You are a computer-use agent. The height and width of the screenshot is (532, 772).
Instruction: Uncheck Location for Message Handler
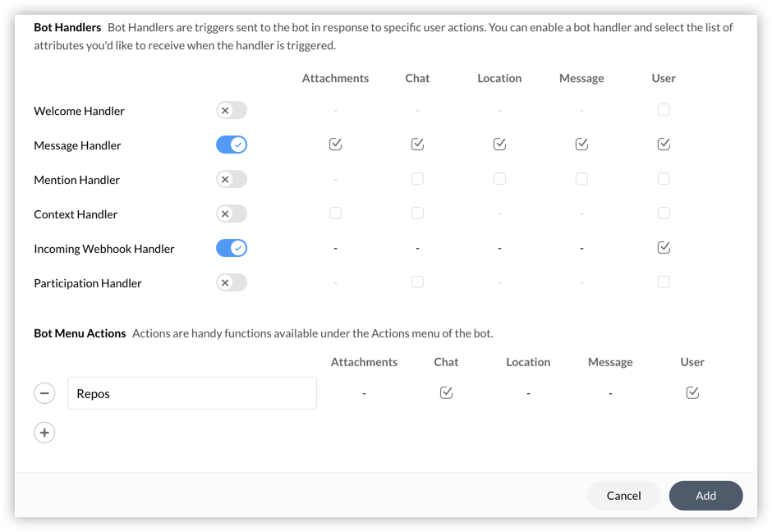tap(499, 144)
